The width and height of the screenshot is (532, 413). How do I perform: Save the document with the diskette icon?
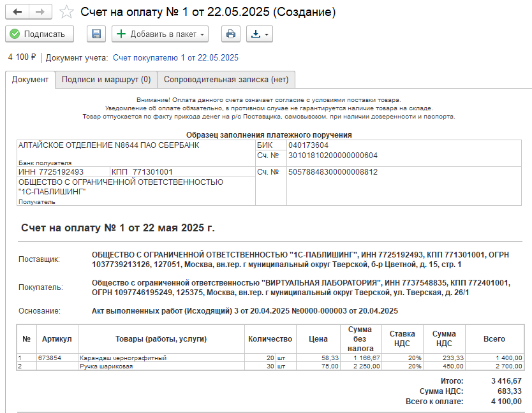(x=96, y=34)
